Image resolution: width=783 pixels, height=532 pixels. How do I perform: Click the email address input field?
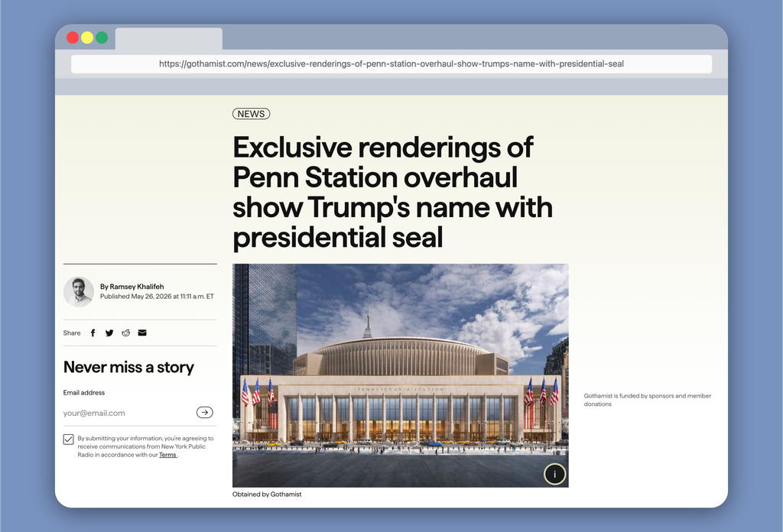point(128,413)
